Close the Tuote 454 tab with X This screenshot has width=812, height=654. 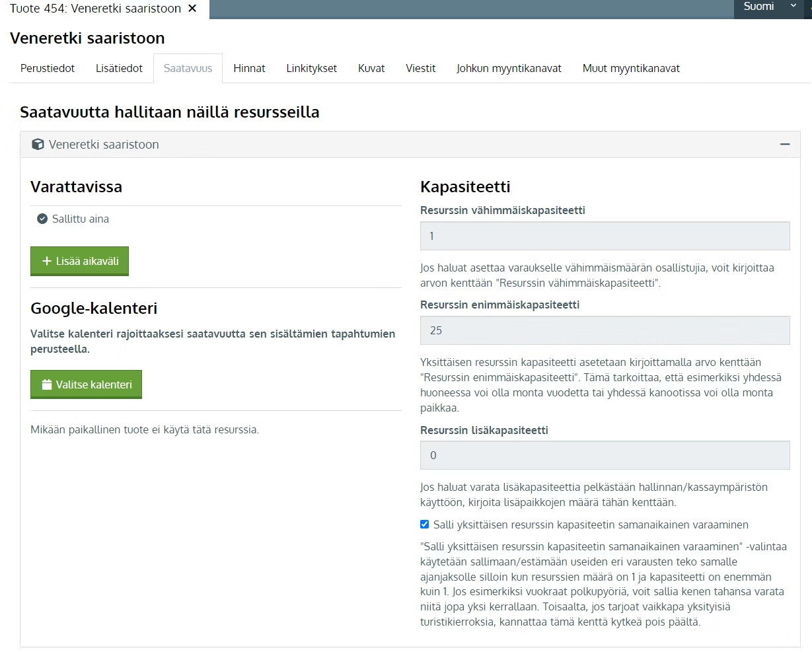(192, 9)
